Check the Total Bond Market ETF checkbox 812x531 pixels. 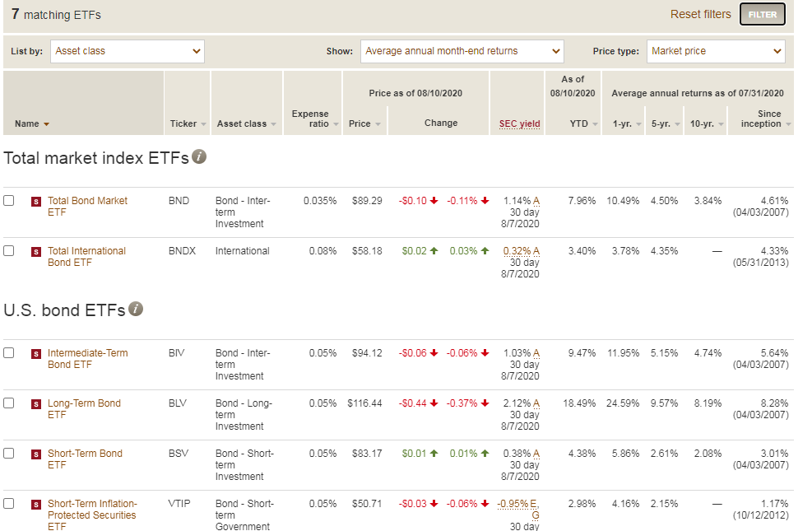[9, 201]
